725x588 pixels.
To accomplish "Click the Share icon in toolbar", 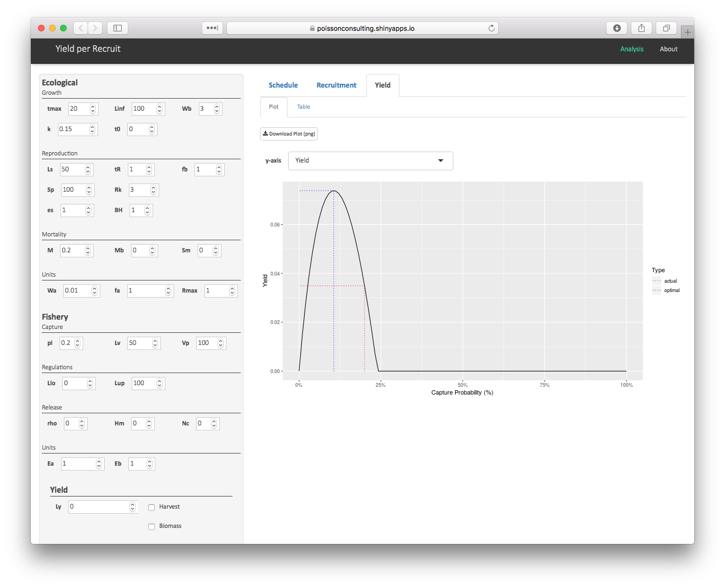I will point(641,28).
